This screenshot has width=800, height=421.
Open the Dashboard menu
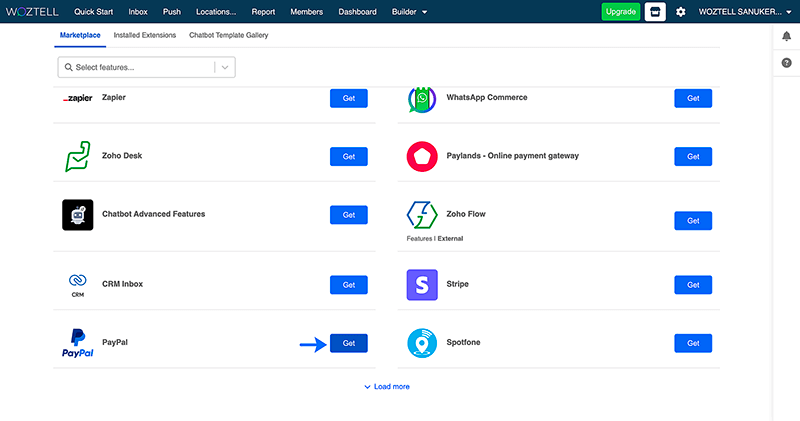[x=357, y=12]
